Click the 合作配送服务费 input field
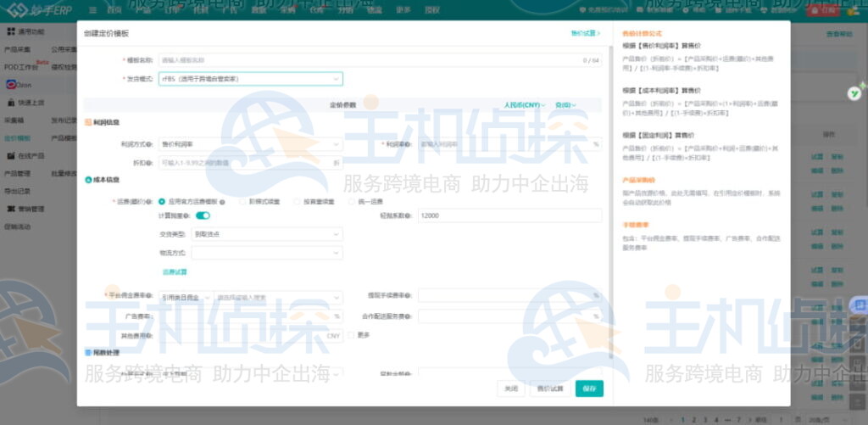868x425 pixels. point(509,316)
